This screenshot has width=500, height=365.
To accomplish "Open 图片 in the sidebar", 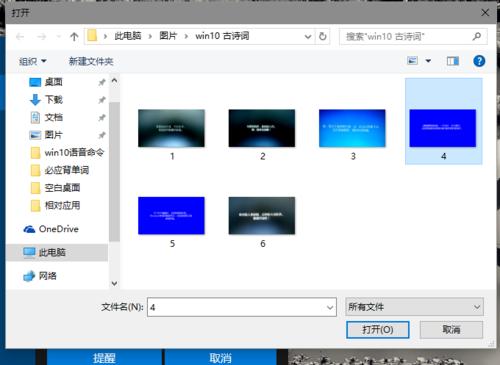I will (54, 135).
